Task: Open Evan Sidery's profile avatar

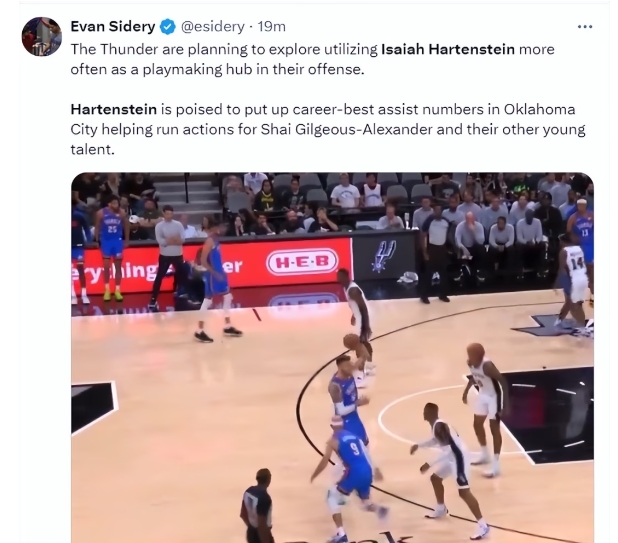Action: [x=42, y=37]
